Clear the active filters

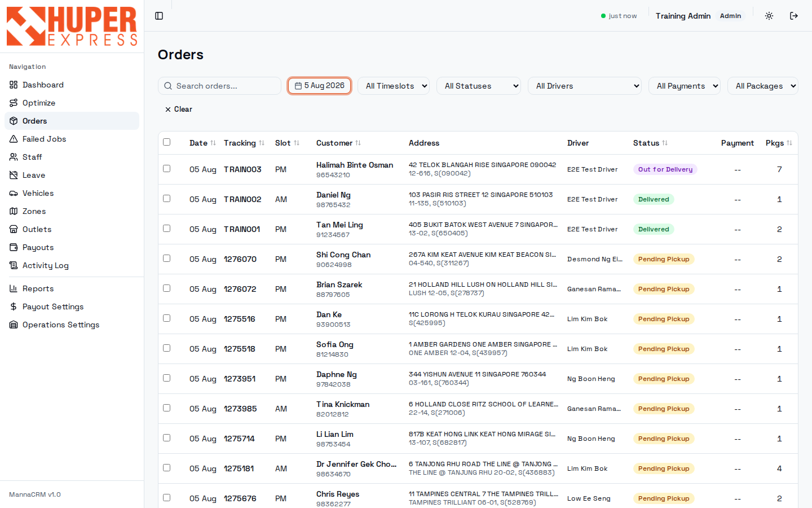178,109
